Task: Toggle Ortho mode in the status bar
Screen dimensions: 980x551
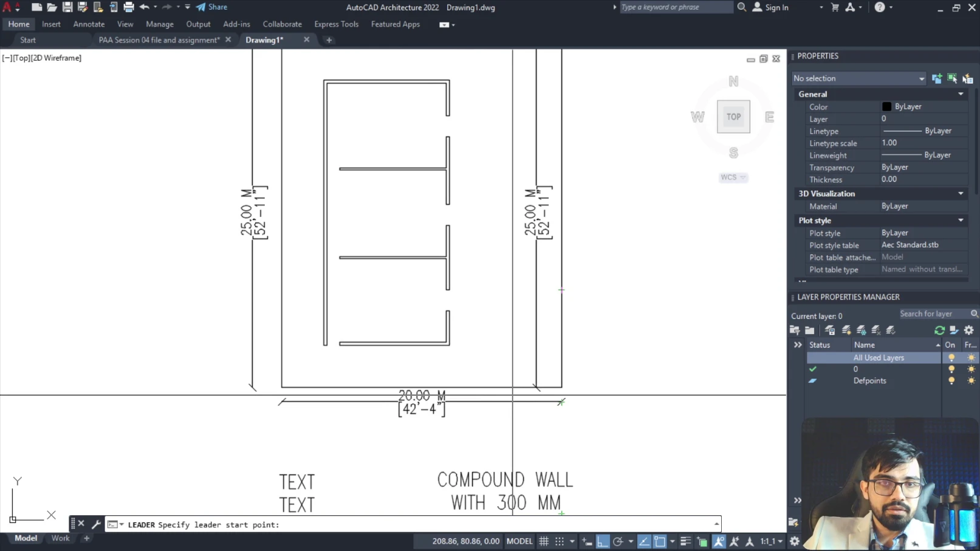Action: (602, 541)
